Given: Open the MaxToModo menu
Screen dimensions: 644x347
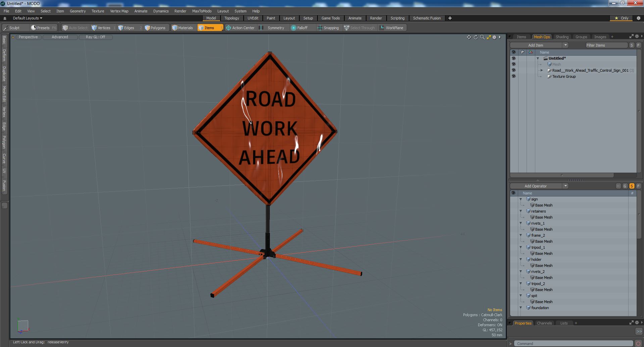Looking at the screenshot, I should [x=202, y=11].
